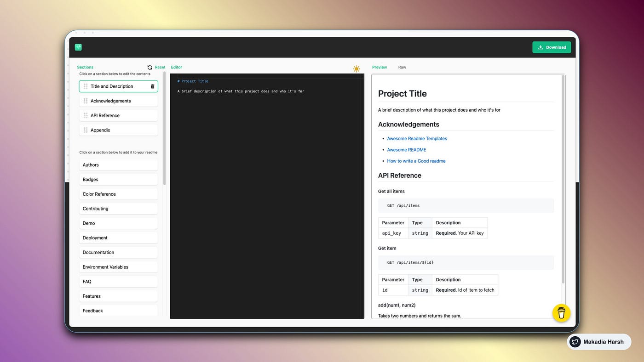The width and height of the screenshot is (644, 362).
Task: Click the 'API Reference' preview heading
Action: pyautogui.click(x=400, y=175)
